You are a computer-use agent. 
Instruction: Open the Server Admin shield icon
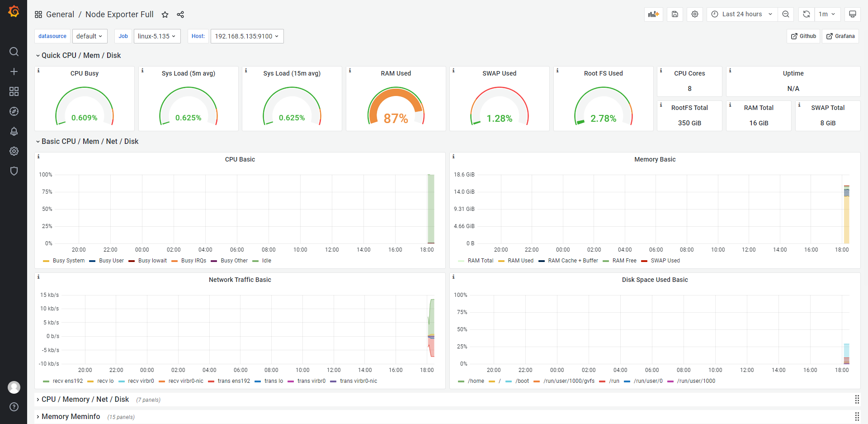pos(14,171)
